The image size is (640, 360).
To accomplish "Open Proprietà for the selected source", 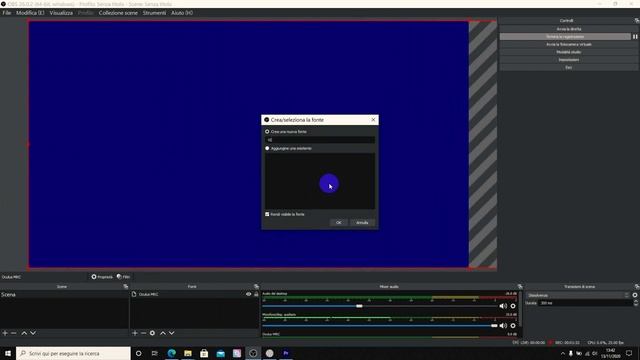I will click(102, 277).
